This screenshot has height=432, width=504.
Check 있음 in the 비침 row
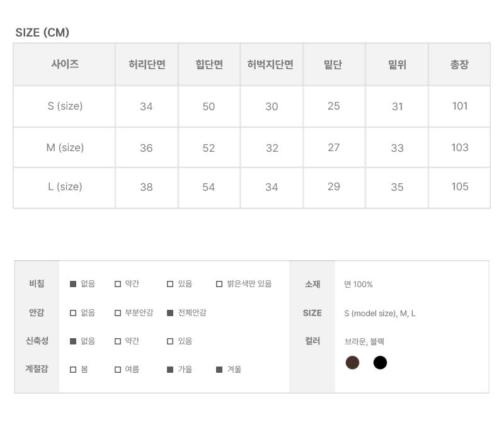(170, 284)
